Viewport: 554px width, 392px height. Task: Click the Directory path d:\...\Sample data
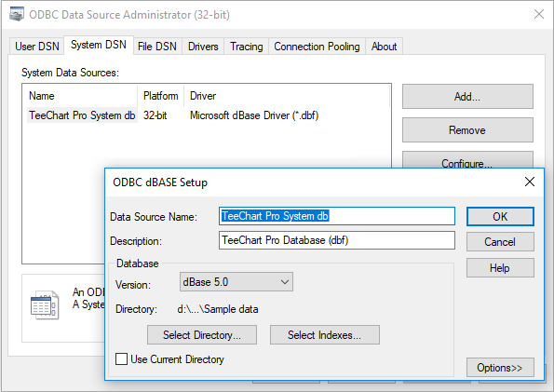click(218, 309)
